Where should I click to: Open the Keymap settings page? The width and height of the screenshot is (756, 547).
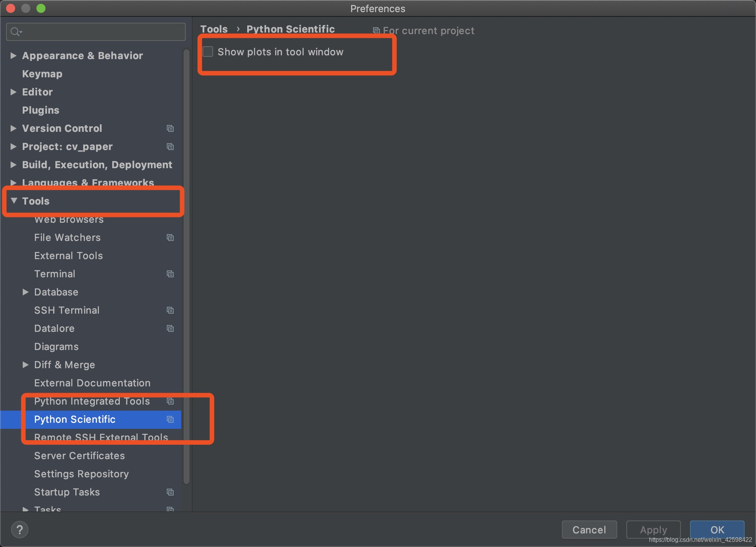[42, 74]
